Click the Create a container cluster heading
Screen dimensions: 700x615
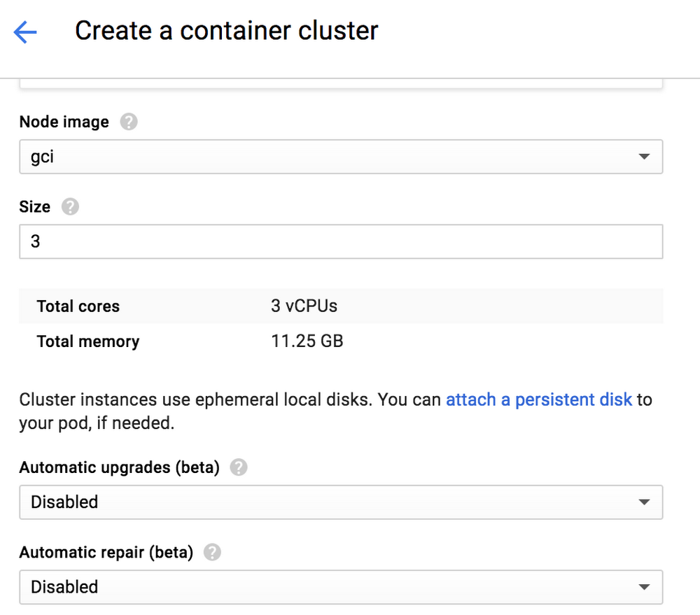coord(227,31)
